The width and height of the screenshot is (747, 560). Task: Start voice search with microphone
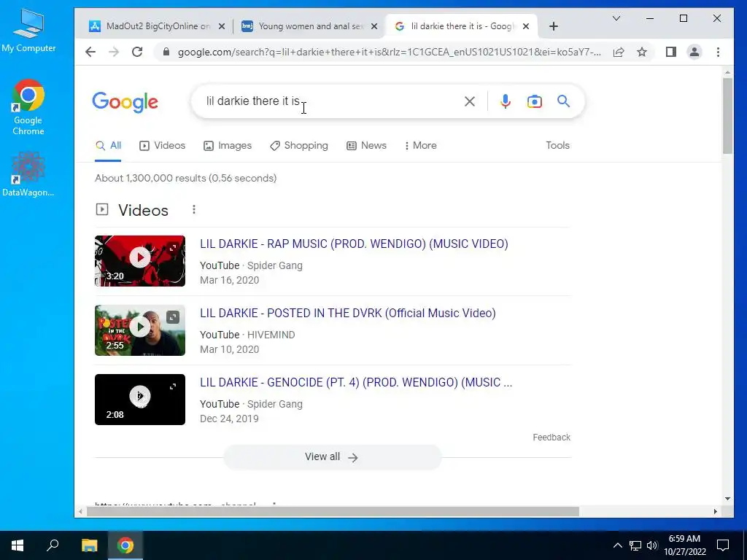(x=506, y=101)
